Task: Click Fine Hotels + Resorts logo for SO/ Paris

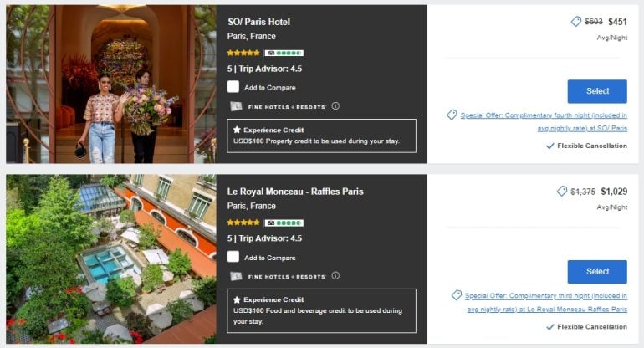Action: (x=278, y=106)
